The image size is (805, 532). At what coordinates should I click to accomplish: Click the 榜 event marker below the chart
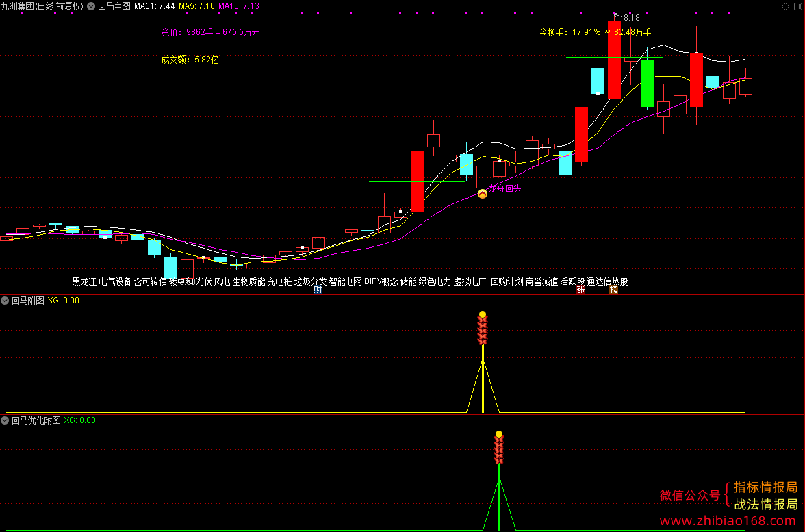(x=613, y=290)
